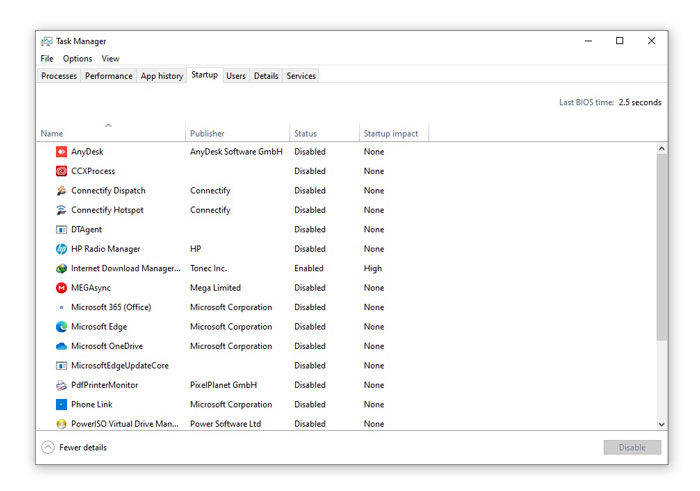Viewport: 700px width, 491px height.
Task: Click the DTAgent icon
Action: click(x=61, y=229)
